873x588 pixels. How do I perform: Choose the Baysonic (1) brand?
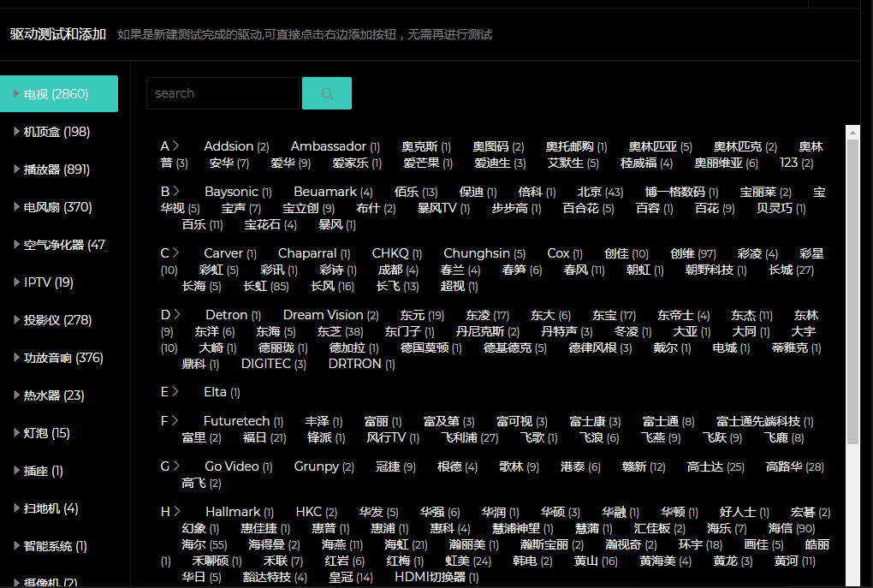[238, 192]
